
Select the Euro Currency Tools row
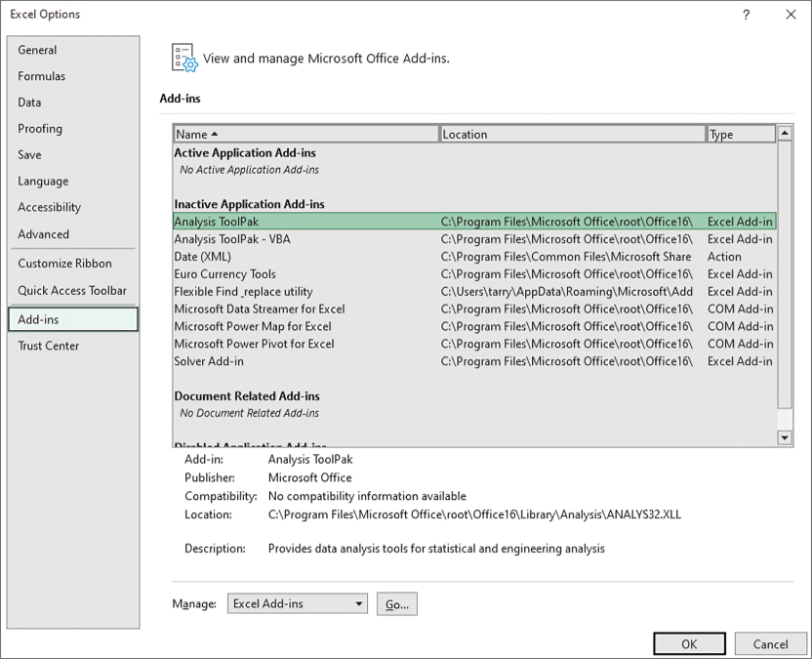(474, 274)
